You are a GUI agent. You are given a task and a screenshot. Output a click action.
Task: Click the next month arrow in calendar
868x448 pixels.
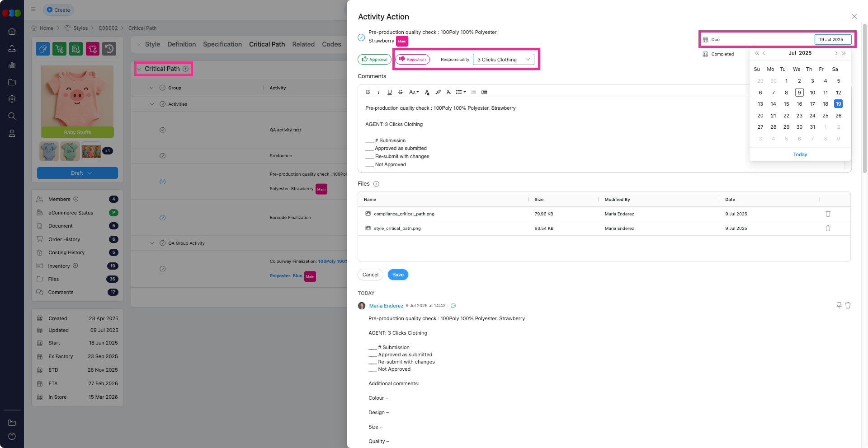pos(836,53)
